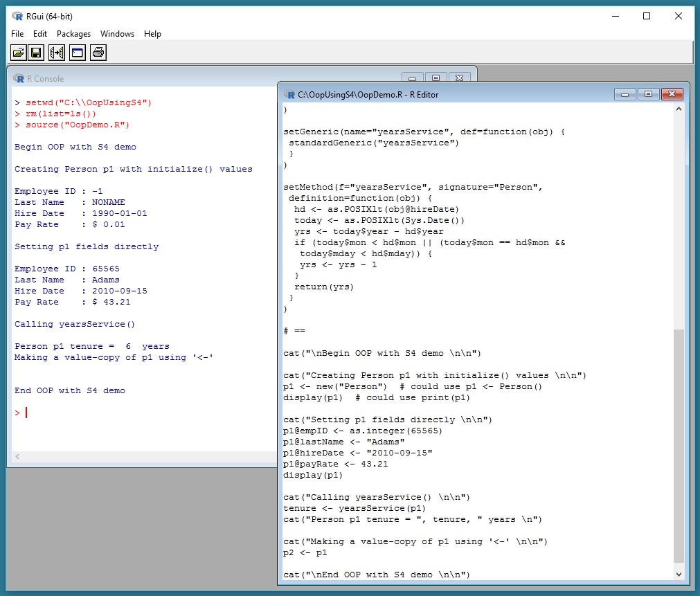Close the OopDemo.R editor window
Image resolution: width=700 pixels, height=596 pixels.
point(672,94)
